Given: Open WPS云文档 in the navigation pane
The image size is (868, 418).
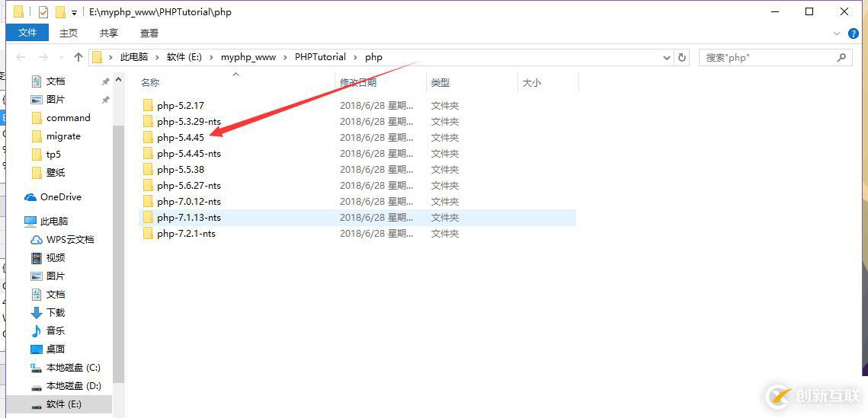Looking at the screenshot, I should click(x=69, y=240).
